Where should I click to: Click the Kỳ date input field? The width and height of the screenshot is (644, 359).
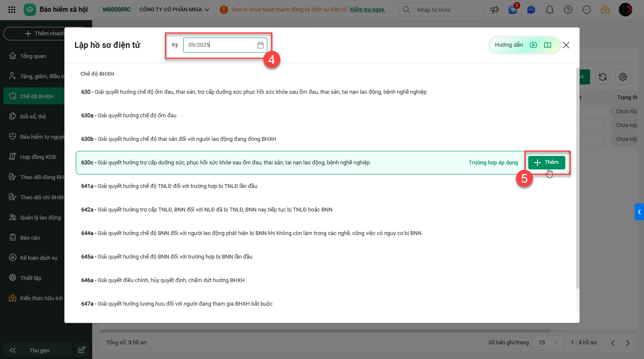tap(225, 45)
